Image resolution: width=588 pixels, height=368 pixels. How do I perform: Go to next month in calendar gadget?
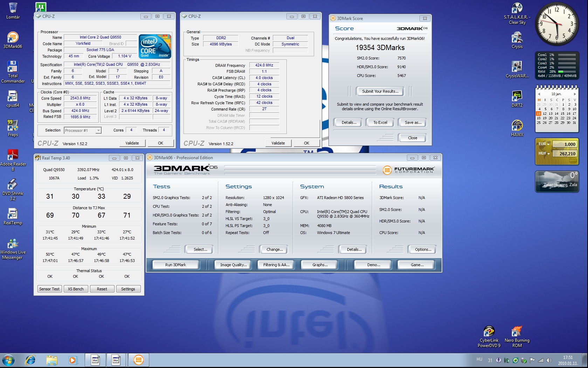pyautogui.click(x=575, y=94)
